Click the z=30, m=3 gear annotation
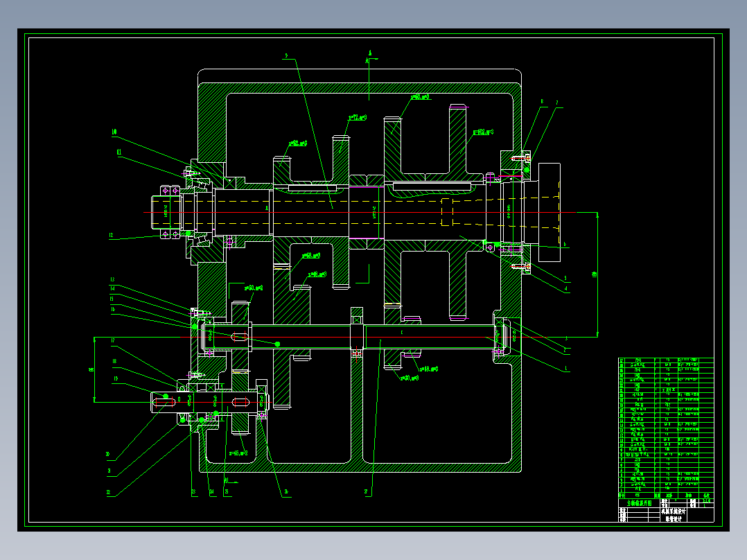The width and height of the screenshot is (747, 560). [x=410, y=378]
